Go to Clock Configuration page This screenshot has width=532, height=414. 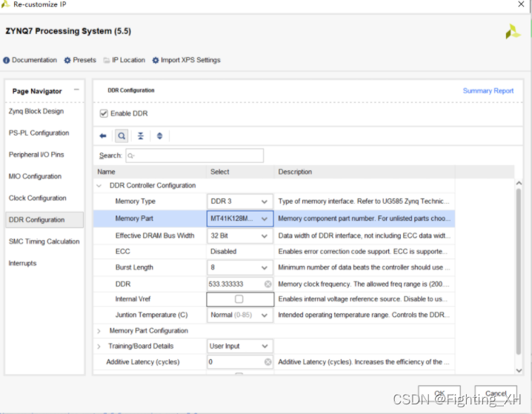pos(37,198)
